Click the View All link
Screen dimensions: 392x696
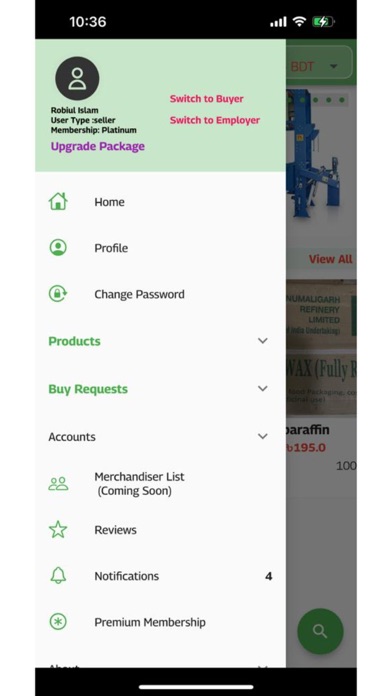click(331, 259)
